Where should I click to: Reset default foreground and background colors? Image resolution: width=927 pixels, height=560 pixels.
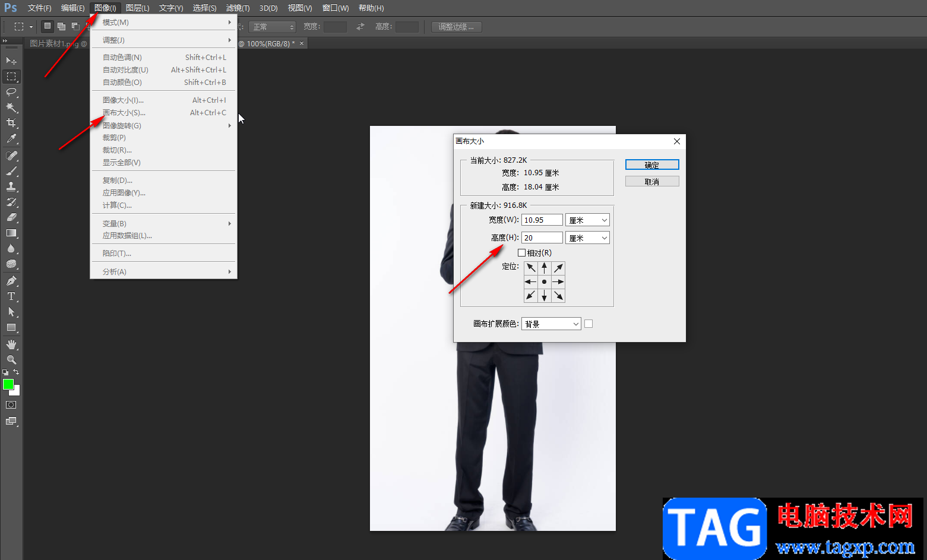[5, 372]
